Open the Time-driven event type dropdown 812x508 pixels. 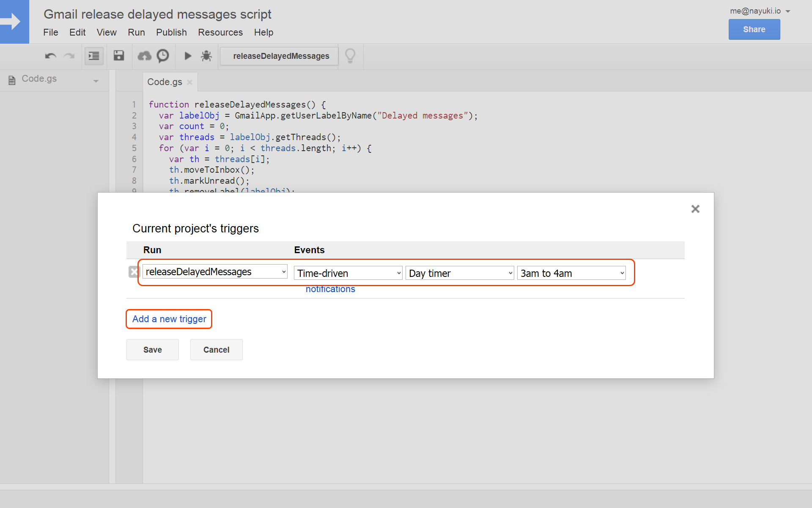pyautogui.click(x=348, y=273)
